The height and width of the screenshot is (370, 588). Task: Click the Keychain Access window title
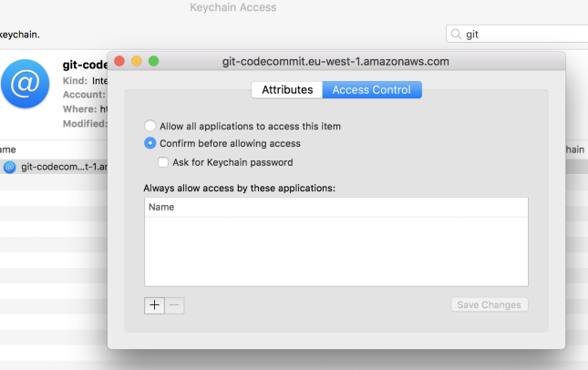coord(232,8)
